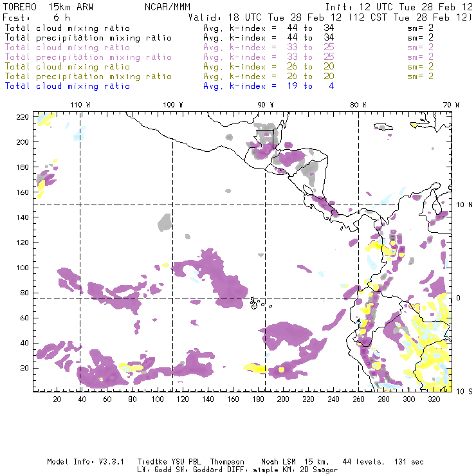Image resolution: width=476 pixels, height=476 pixels.
Task: Click the gray cloud patch near 100 W
Action: [165, 223]
